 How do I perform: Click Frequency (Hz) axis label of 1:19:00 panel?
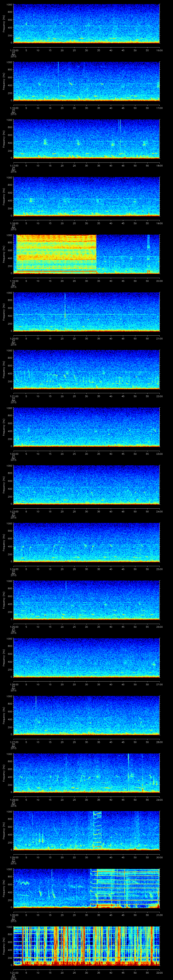pos(4,254)
